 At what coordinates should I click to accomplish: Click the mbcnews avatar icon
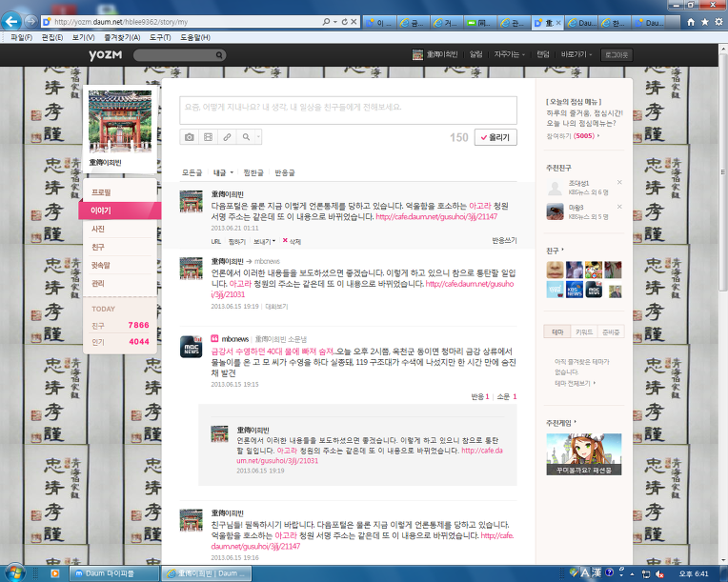(x=192, y=347)
